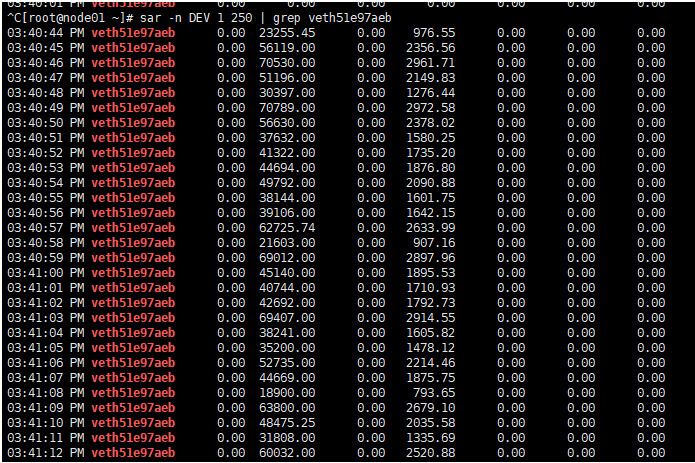695x463 pixels.
Task: Click value 35200.00
Action: [x=287, y=348]
